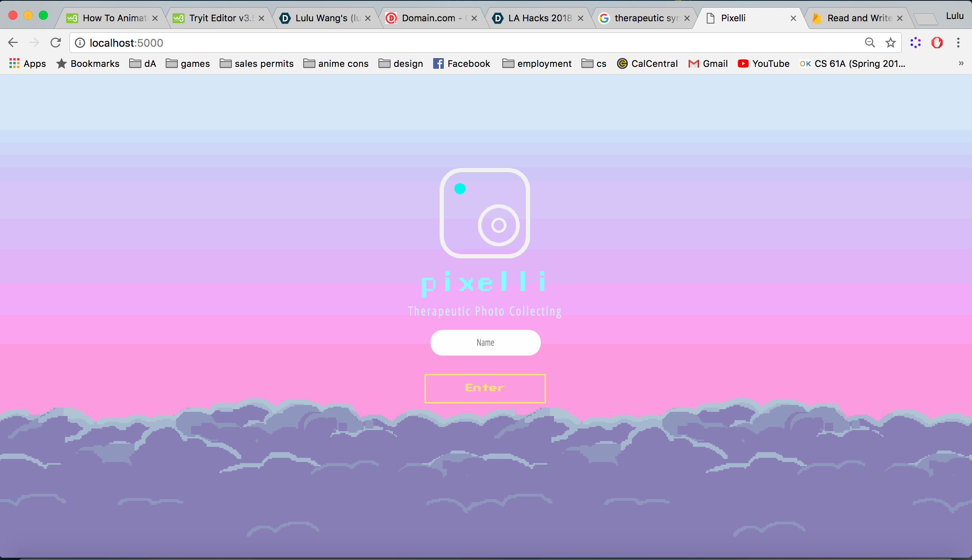Click the browser reload icon

pyautogui.click(x=56, y=43)
